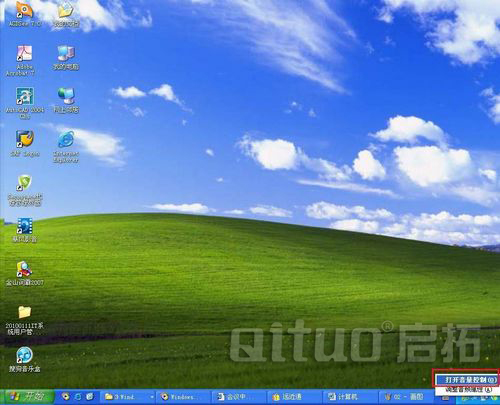
Task: Switch to the 运达通 taskbar window
Action: pos(295,397)
